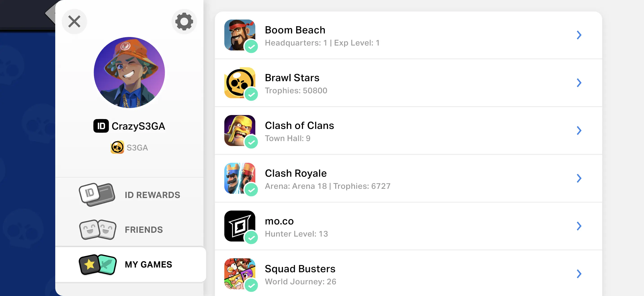Screen dimensions: 644x296
Task: Click the Friends faces icon
Action: point(97,230)
